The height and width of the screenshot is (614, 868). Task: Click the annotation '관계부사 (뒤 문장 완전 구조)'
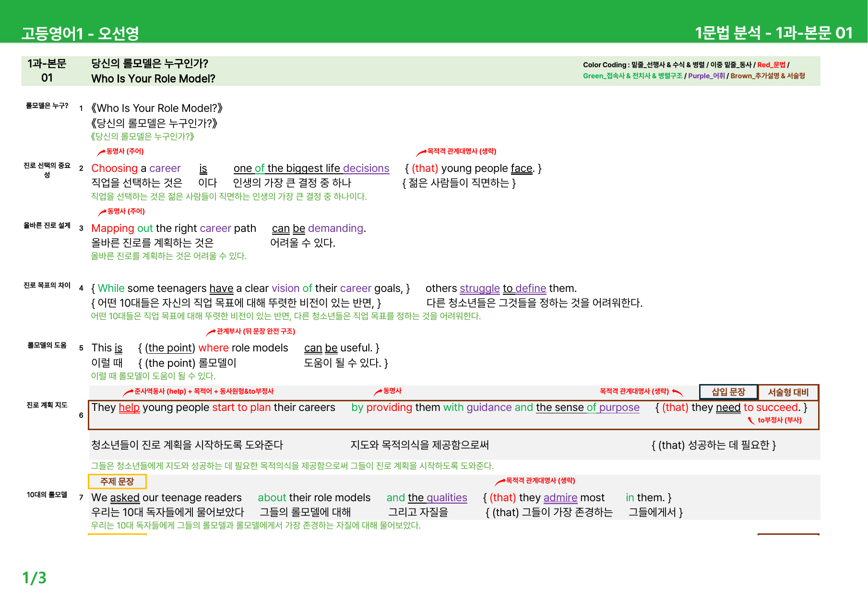[x=256, y=331]
